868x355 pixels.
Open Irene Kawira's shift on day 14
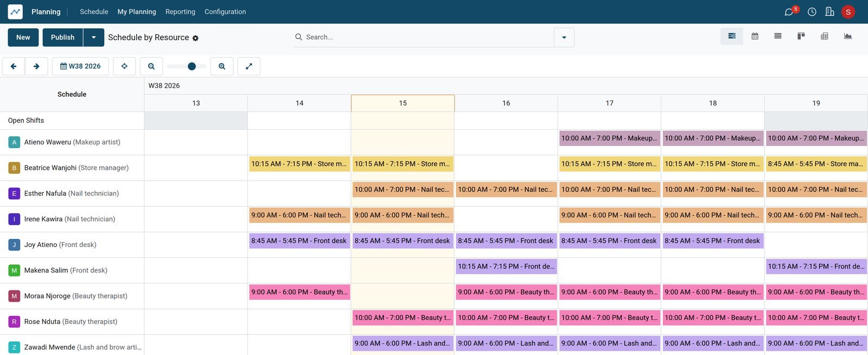tap(299, 215)
